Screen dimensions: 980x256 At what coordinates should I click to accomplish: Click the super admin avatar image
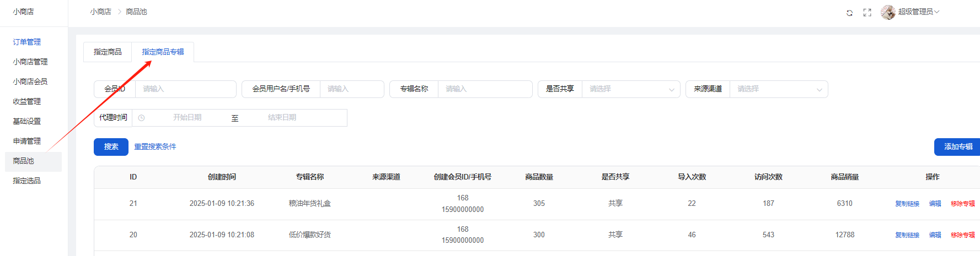(888, 12)
